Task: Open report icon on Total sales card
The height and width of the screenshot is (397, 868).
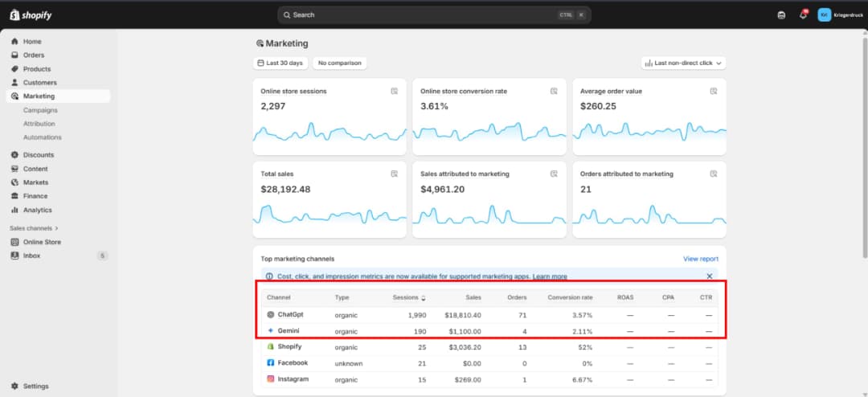Action: click(x=394, y=174)
